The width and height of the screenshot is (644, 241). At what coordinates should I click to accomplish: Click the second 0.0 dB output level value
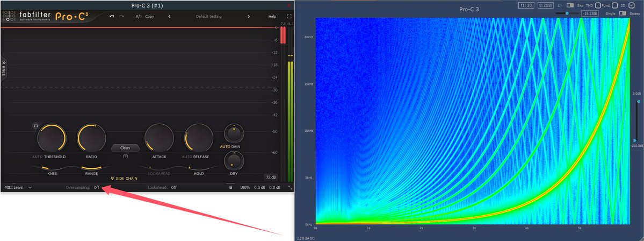(x=275, y=188)
